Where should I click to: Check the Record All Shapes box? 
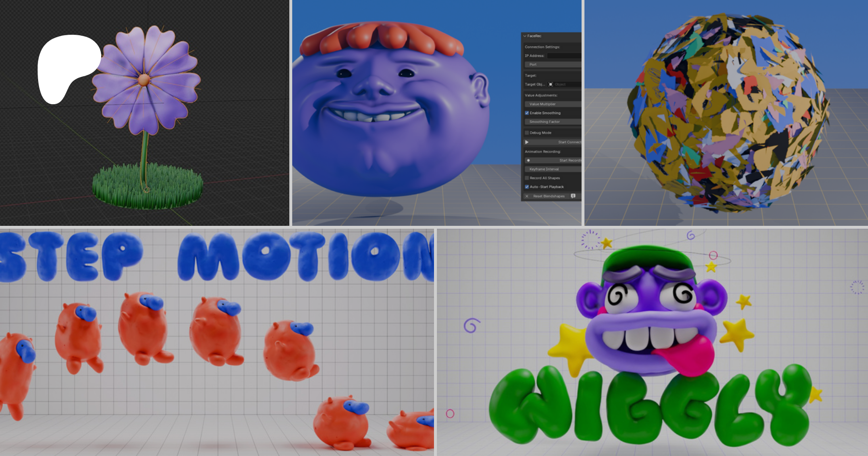tap(527, 178)
